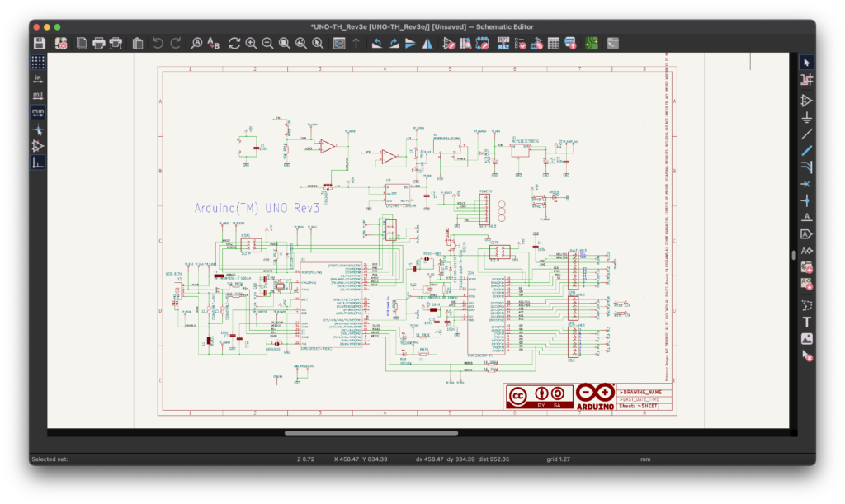Image resolution: width=845 pixels, height=504 pixels.
Task: Open the hierarchy navigator
Action: 339,44
